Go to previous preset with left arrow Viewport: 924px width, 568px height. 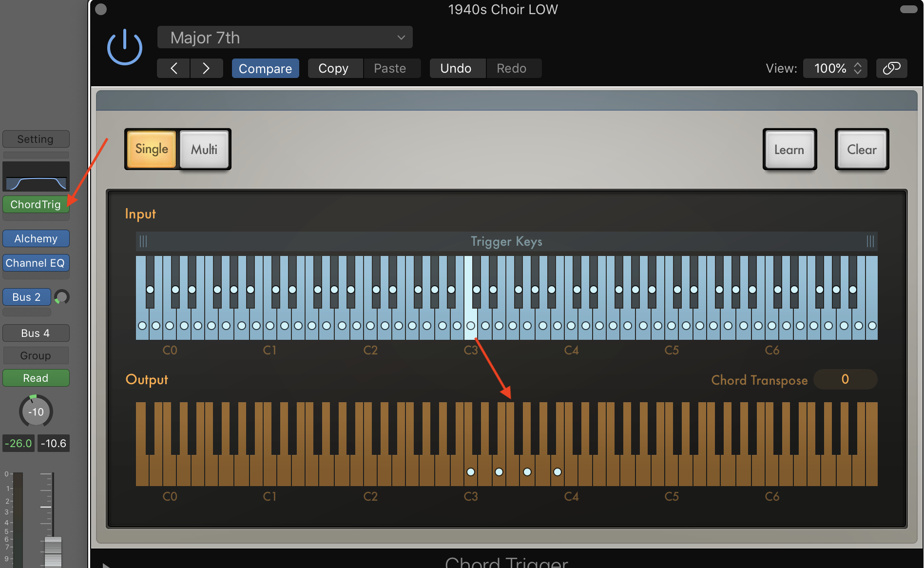tap(173, 68)
